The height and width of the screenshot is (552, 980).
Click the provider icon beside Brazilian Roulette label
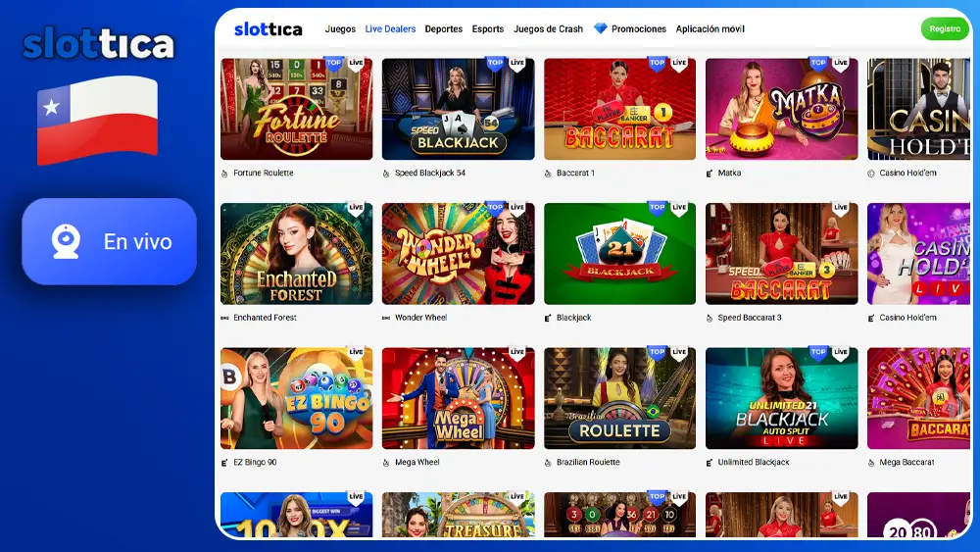(x=548, y=463)
